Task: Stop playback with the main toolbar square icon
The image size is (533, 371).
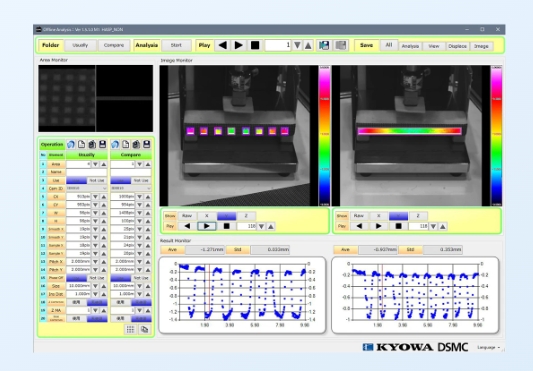Action: coord(255,45)
